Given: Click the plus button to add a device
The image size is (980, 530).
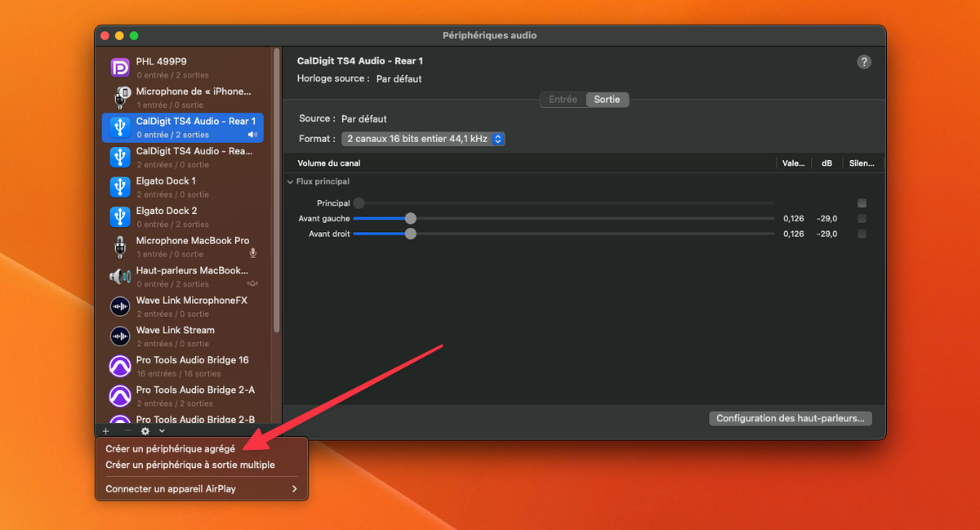Looking at the screenshot, I should (106, 431).
